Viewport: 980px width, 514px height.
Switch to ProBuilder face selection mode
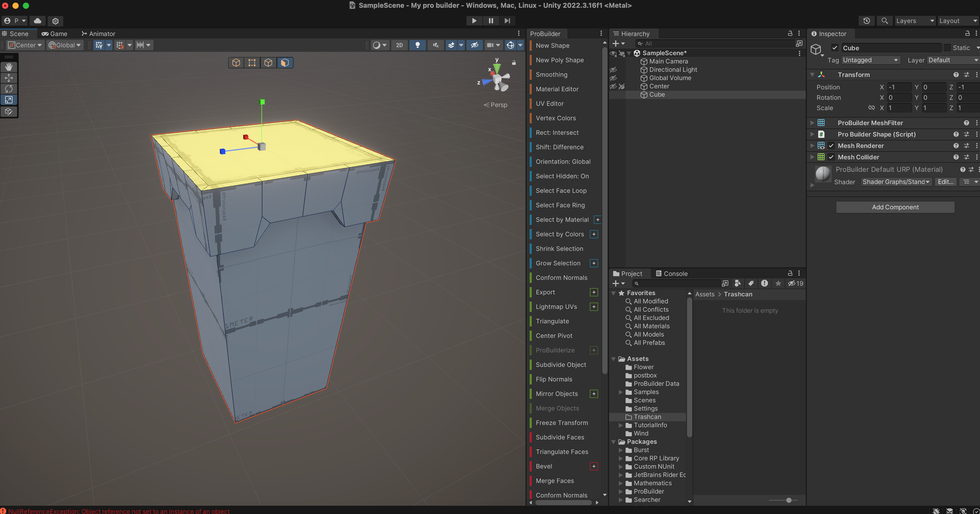pyautogui.click(x=285, y=63)
